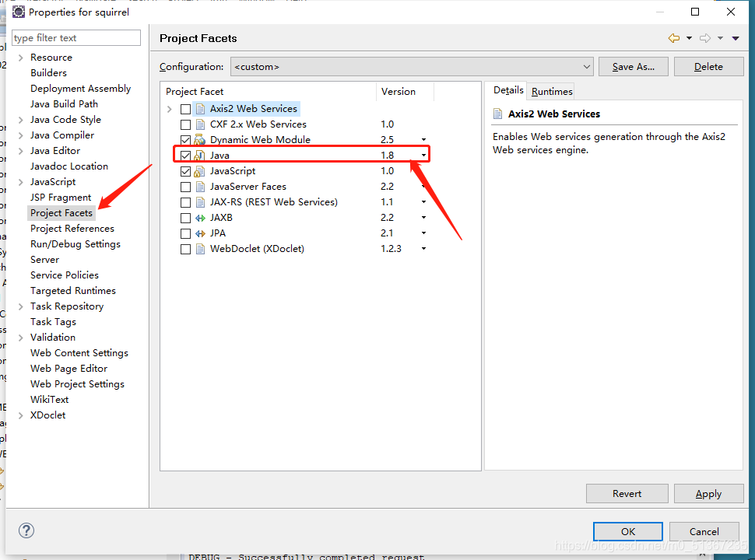Open Dynamic Web Module version dropdown arrow
The height and width of the screenshot is (560, 755).
coord(423,140)
